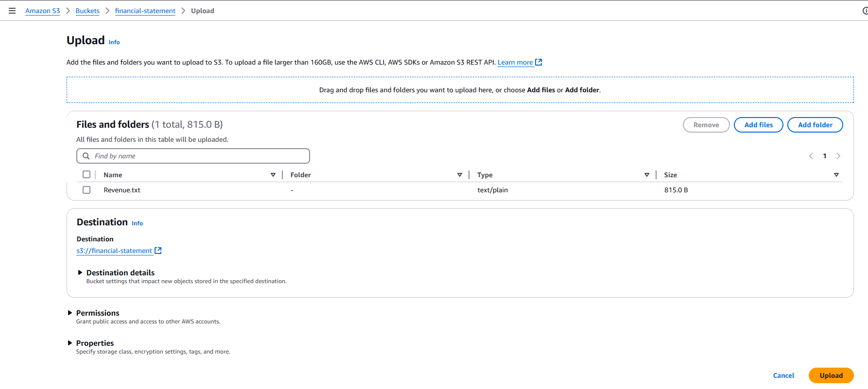Click the drag and drop upload zone
868x389 pixels.
[460, 90]
